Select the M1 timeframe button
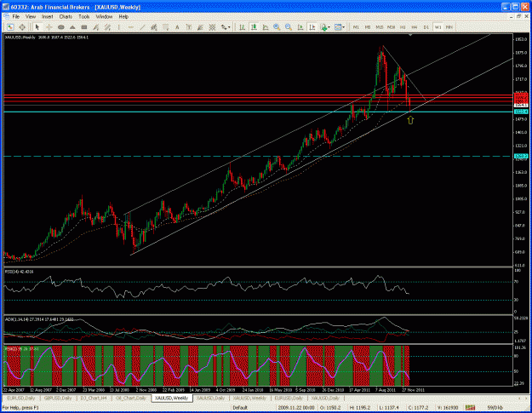This screenshot has width=532, height=413. [356, 27]
